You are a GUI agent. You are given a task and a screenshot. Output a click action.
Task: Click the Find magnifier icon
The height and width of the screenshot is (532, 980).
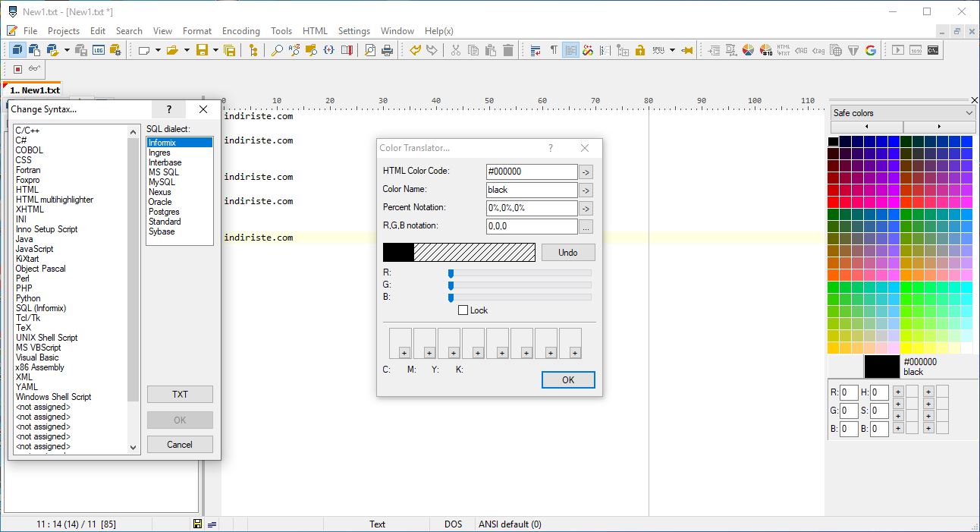(277, 50)
